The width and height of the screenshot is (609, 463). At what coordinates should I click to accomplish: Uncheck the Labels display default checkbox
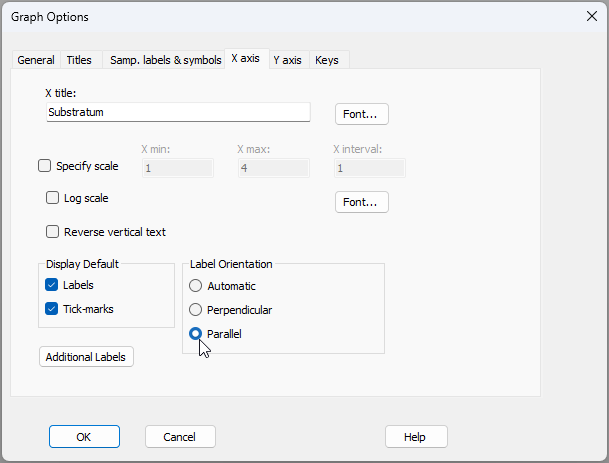click(53, 285)
